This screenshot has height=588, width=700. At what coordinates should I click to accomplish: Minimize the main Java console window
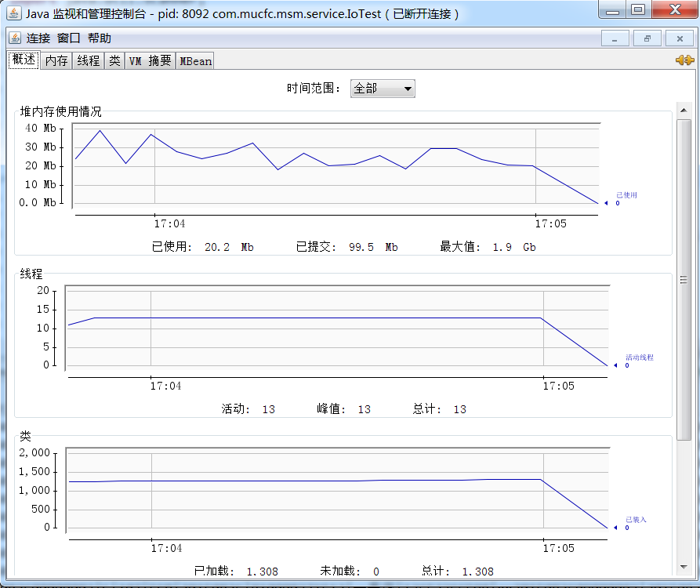612,10
